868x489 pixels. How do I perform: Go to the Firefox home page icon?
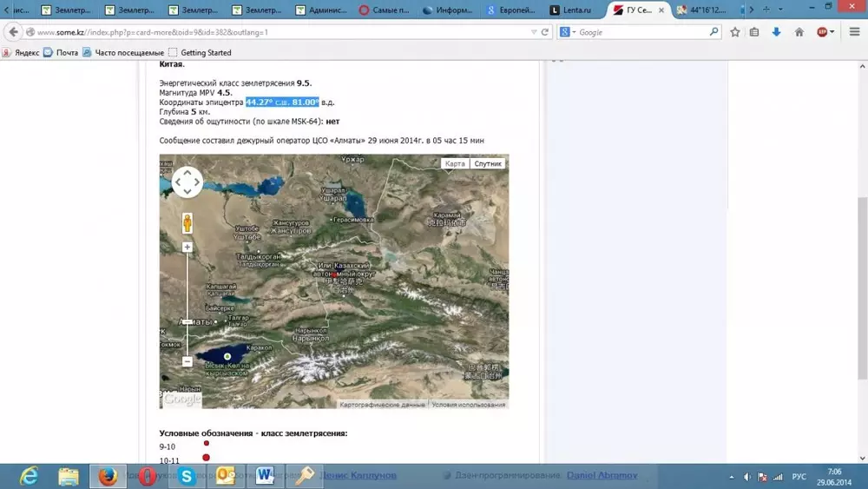[799, 32]
